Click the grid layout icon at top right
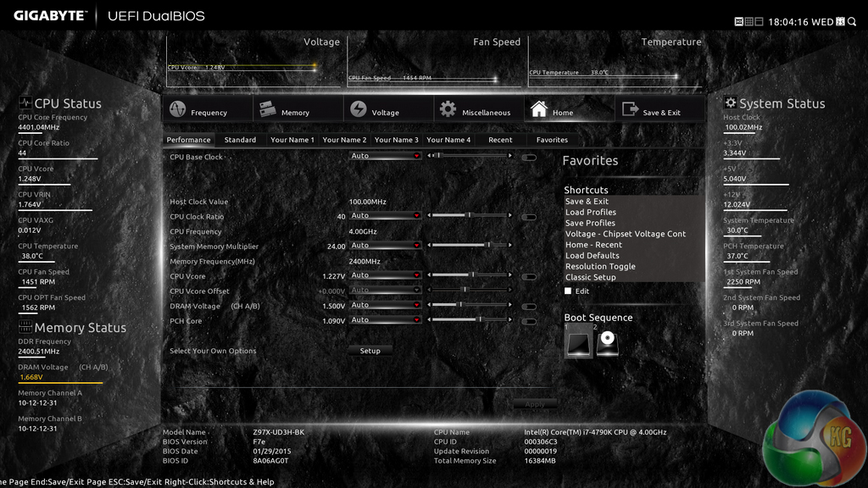The image size is (868, 488). coord(749,21)
